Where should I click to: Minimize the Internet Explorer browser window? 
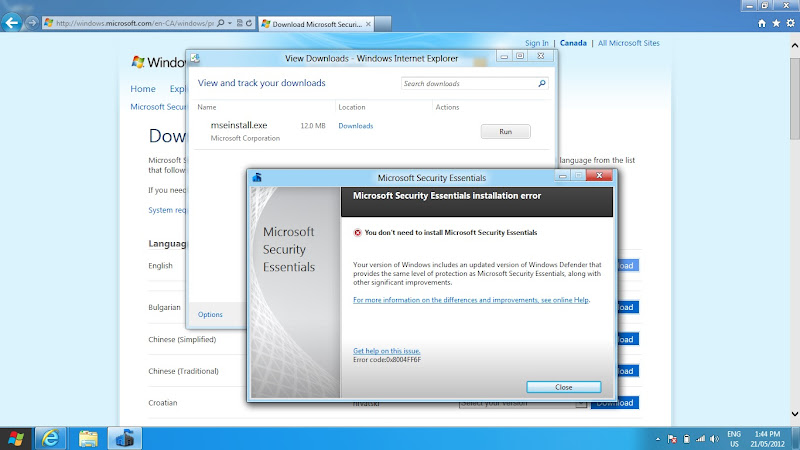tap(749, 6)
